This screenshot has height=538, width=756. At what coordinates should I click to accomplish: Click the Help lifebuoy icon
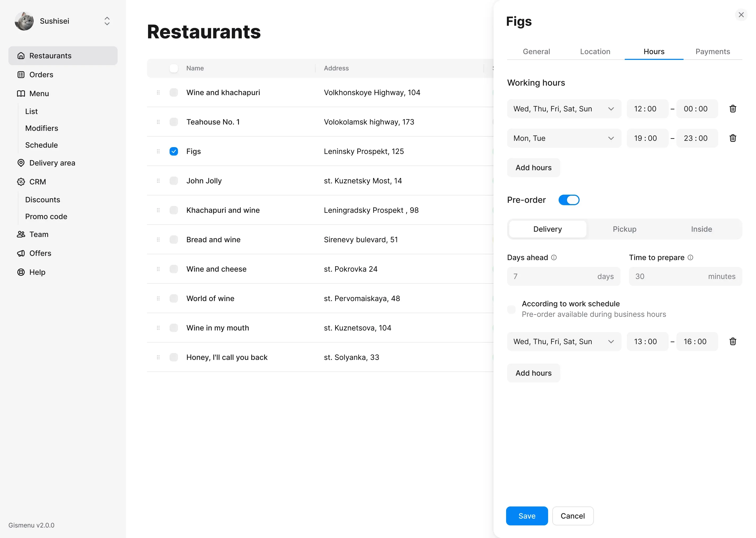point(21,272)
